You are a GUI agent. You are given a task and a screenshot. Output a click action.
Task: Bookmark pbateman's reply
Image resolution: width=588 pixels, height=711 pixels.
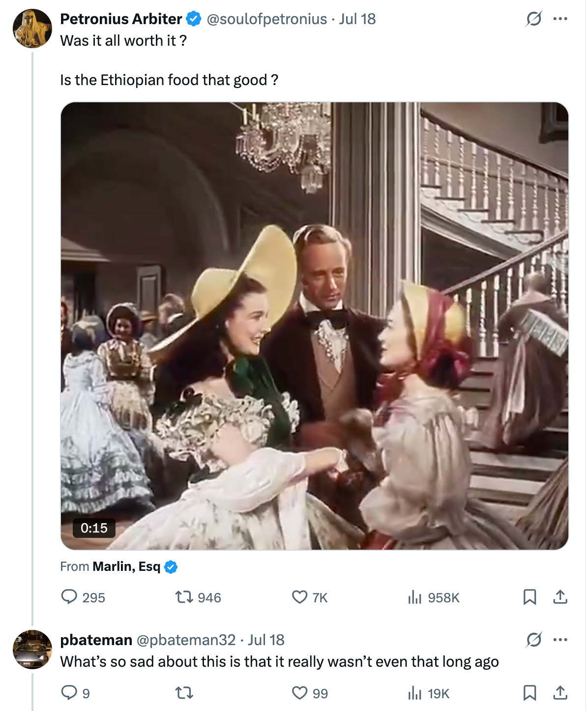click(529, 693)
